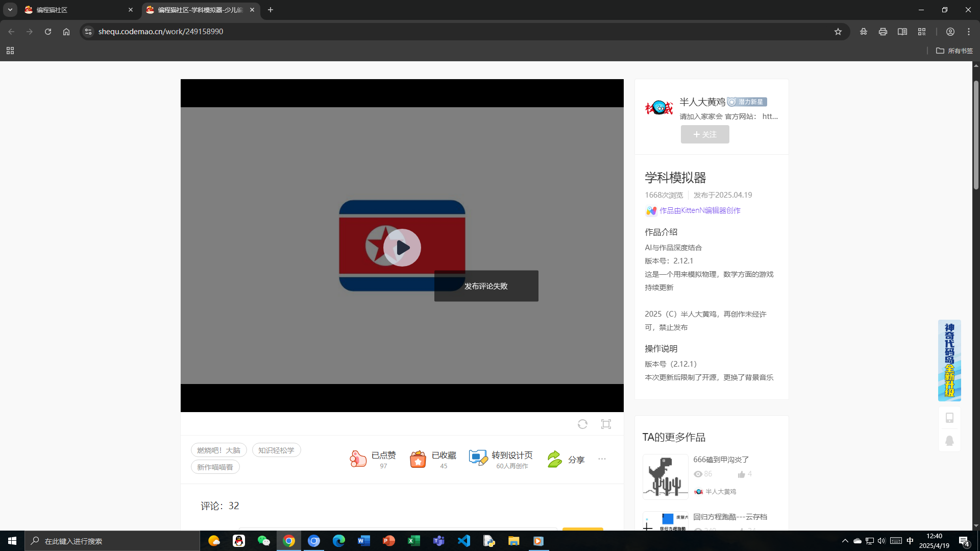Open a new browser tab
This screenshot has width=980, height=551.
click(x=271, y=10)
